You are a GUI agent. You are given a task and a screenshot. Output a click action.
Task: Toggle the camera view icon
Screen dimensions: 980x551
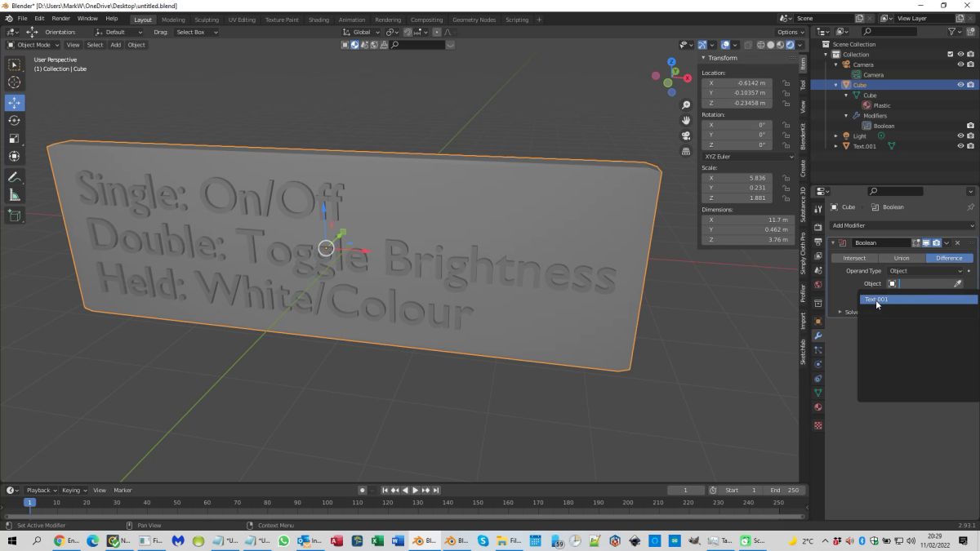(686, 136)
